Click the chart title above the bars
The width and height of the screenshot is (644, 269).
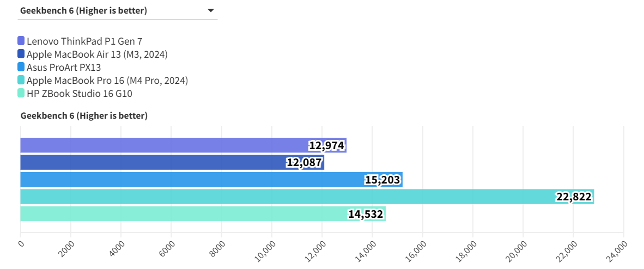click(84, 115)
